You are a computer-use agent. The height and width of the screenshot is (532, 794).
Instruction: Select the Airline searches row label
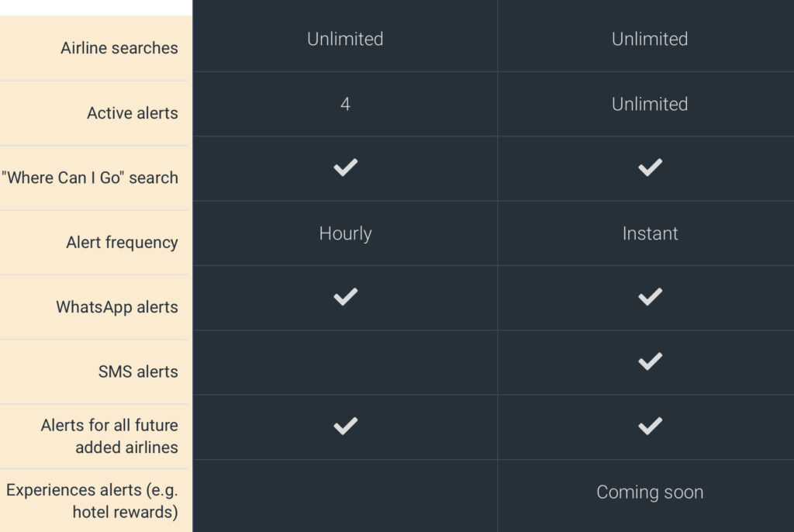119,48
